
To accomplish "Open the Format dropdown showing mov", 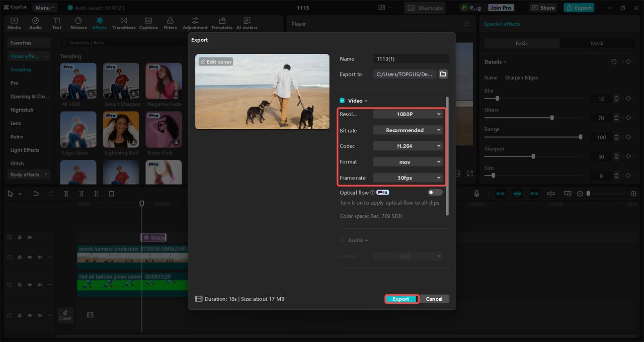I will 408,162.
